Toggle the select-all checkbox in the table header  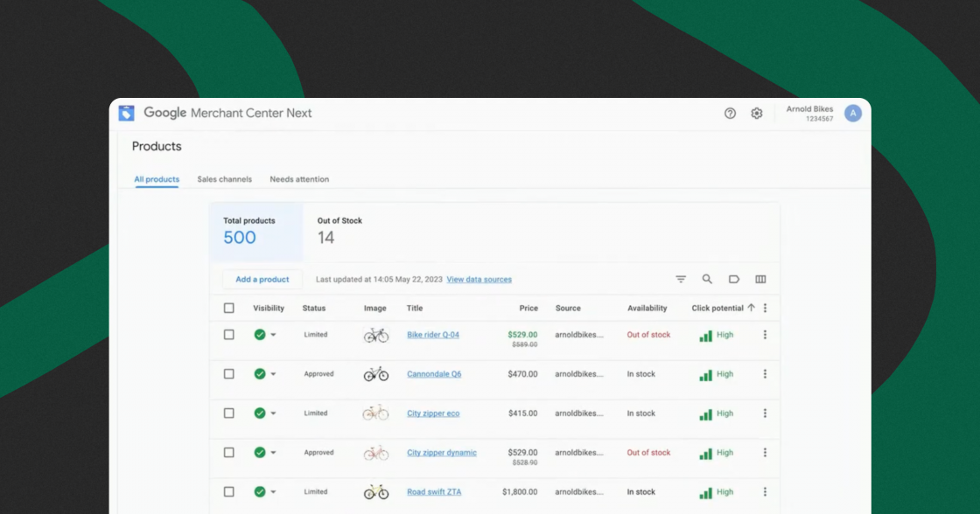[229, 308]
